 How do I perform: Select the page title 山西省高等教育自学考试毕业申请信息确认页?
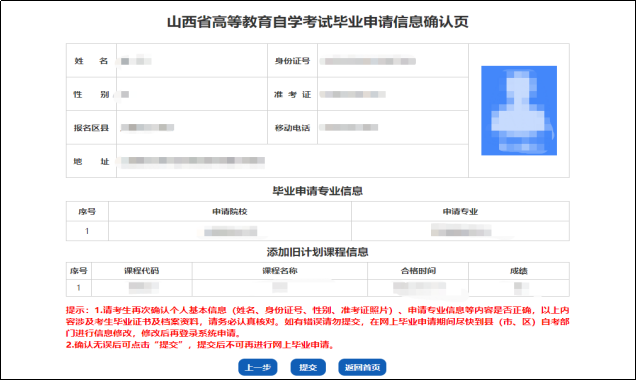pos(318,22)
